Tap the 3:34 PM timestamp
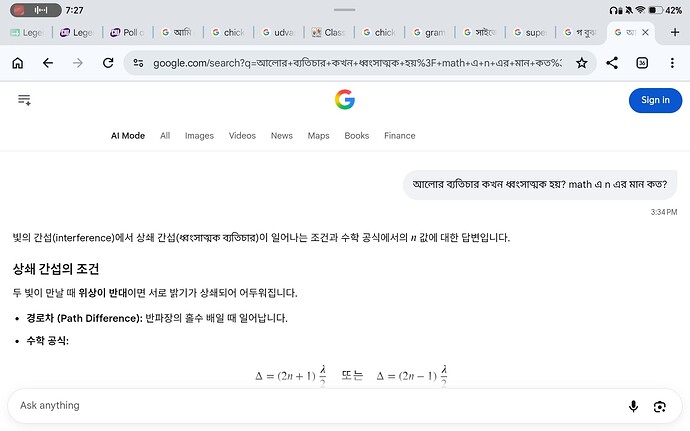 click(664, 212)
